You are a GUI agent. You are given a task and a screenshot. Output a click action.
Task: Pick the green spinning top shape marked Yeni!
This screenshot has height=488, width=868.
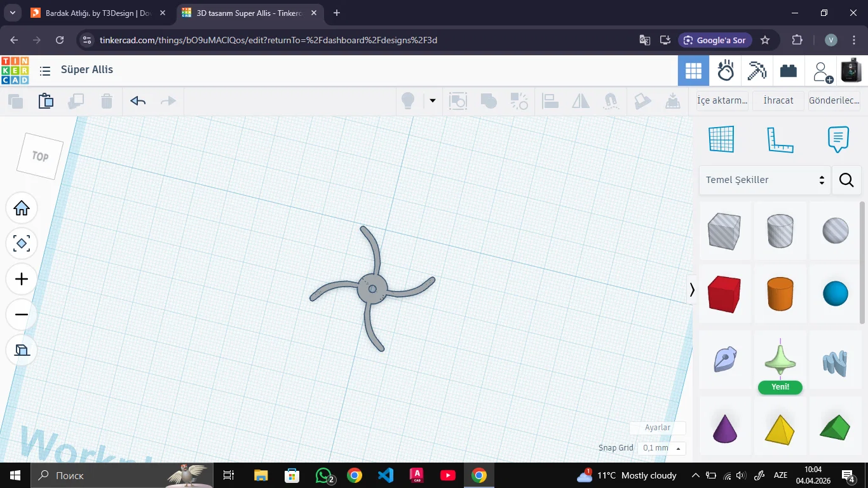pyautogui.click(x=780, y=360)
